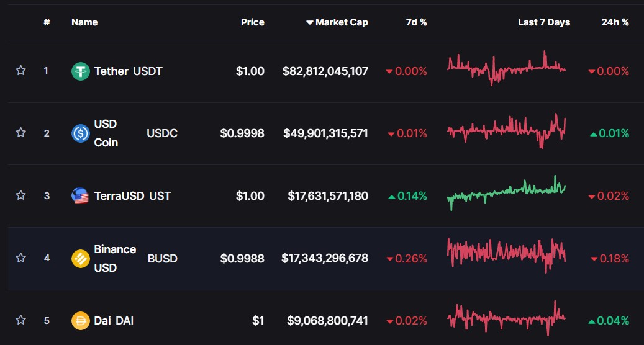
Task: Sort by Market Cap column header
Action: [337, 22]
